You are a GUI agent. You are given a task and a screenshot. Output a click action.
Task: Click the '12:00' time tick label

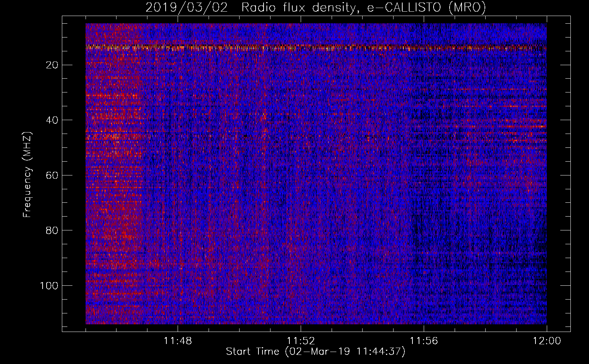pyautogui.click(x=547, y=341)
